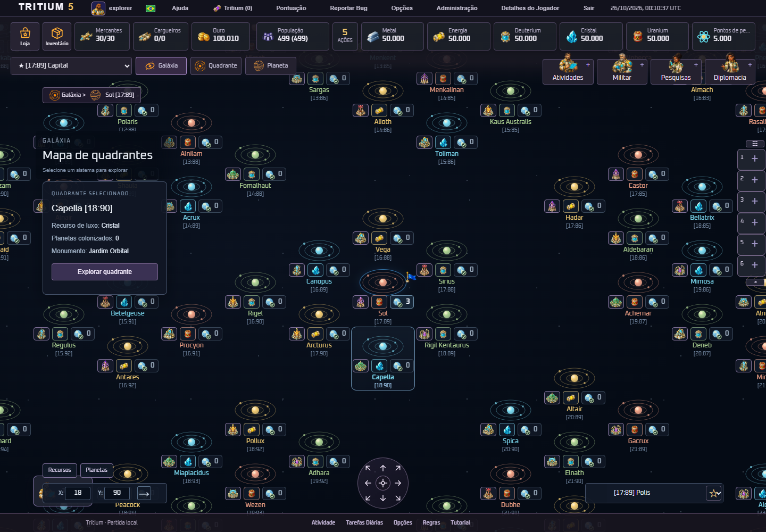Click the Capella planet orbit icon
This screenshot has height=532, width=766.
[x=383, y=346]
